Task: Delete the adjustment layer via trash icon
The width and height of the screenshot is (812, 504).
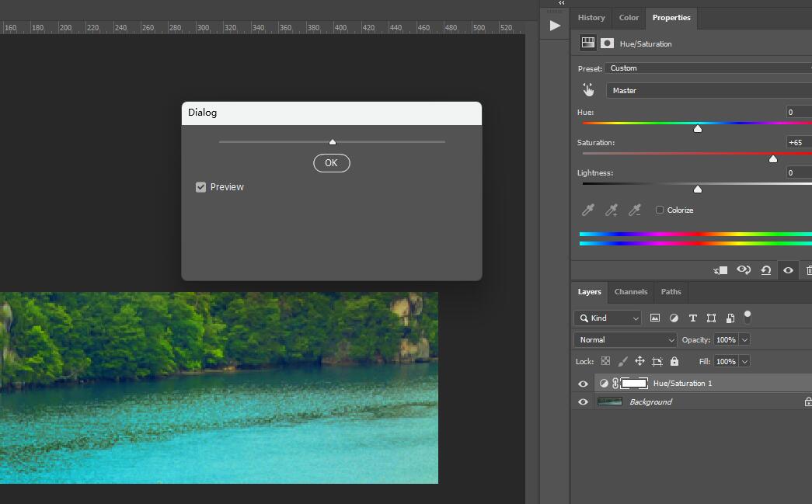Action: click(809, 269)
